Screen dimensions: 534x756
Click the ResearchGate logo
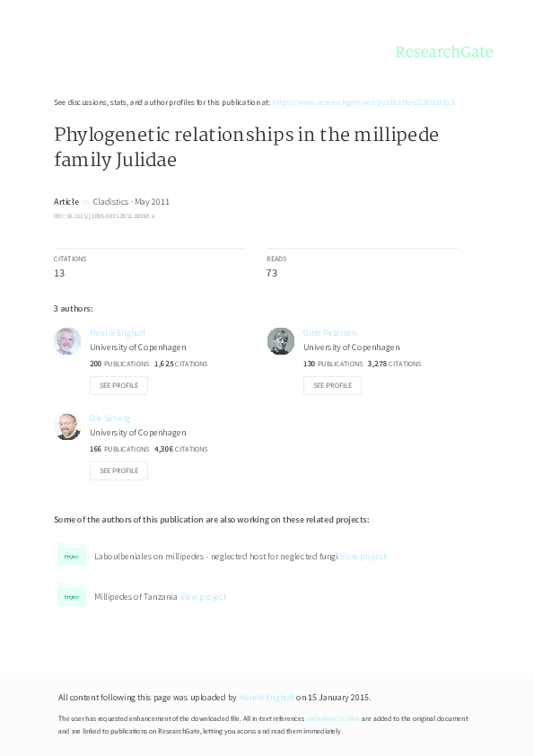click(444, 52)
